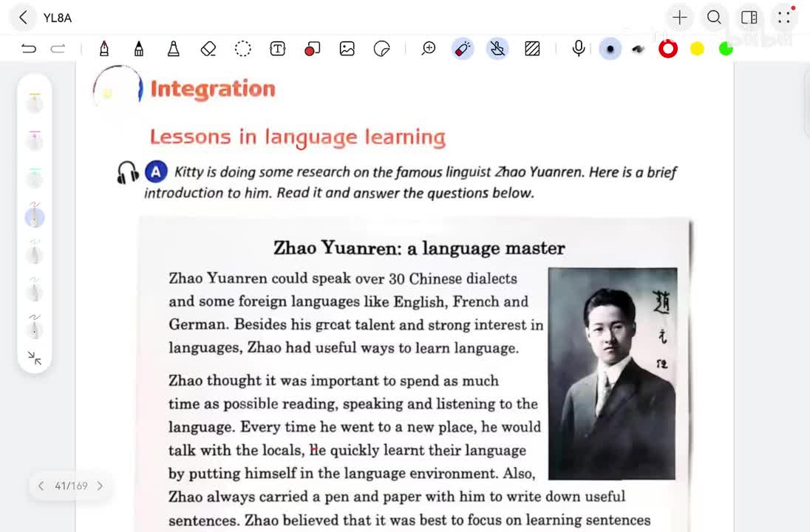Open the search tool
810x532 pixels.
point(714,18)
